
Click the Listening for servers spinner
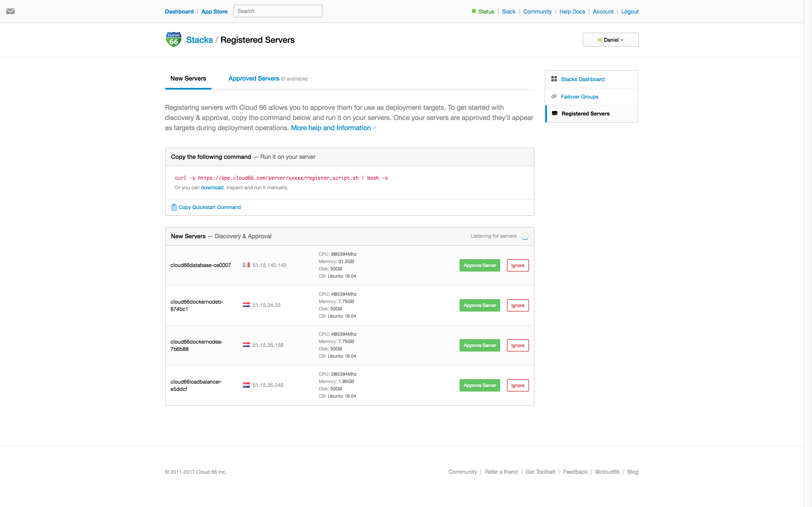(x=524, y=236)
